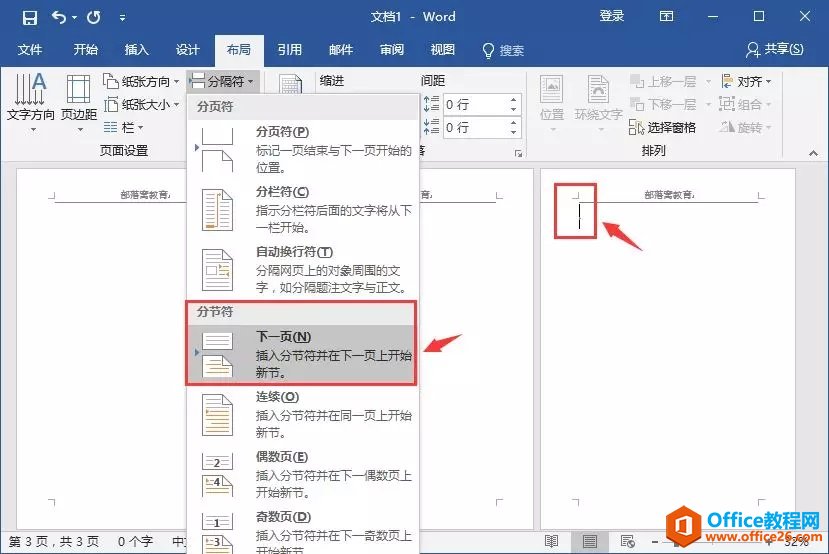Click the 0 个字 word count
The height and width of the screenshot is (554, 829).
coord(135,541)
